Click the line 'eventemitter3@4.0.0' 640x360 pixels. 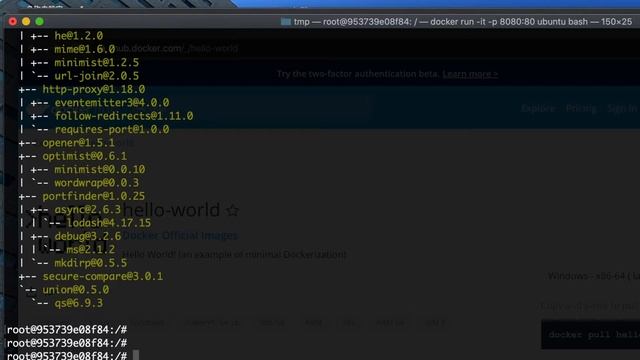112,103
